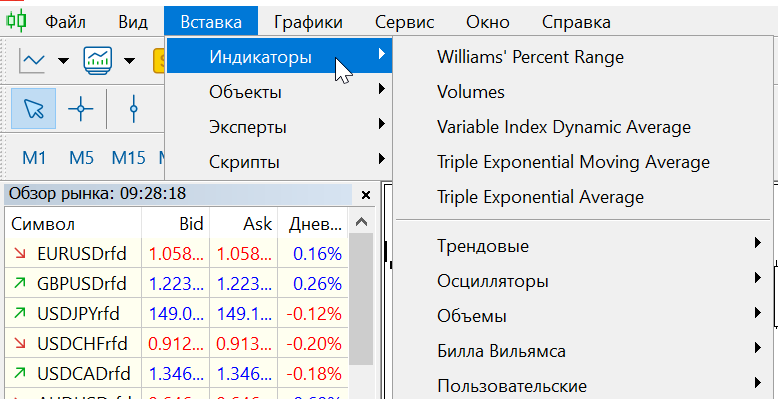Click the green up arrow for GBPUSDrfd

click(20, 283)
